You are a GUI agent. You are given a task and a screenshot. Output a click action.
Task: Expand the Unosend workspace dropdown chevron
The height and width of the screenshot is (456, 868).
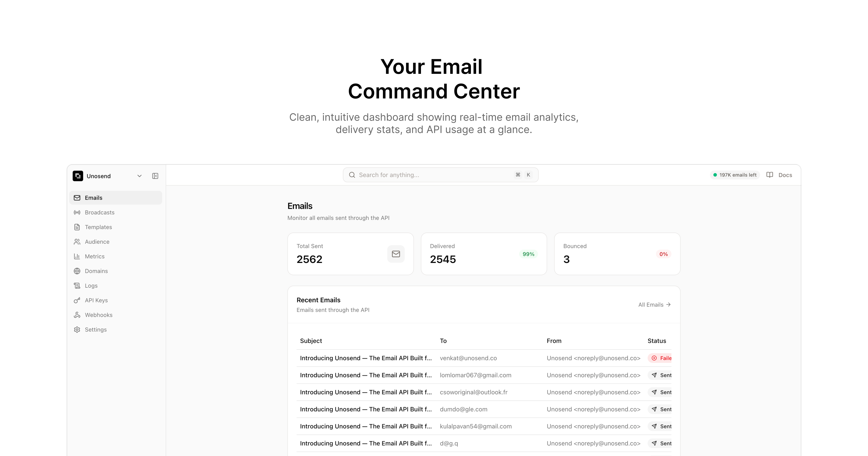tap(139, 176)
